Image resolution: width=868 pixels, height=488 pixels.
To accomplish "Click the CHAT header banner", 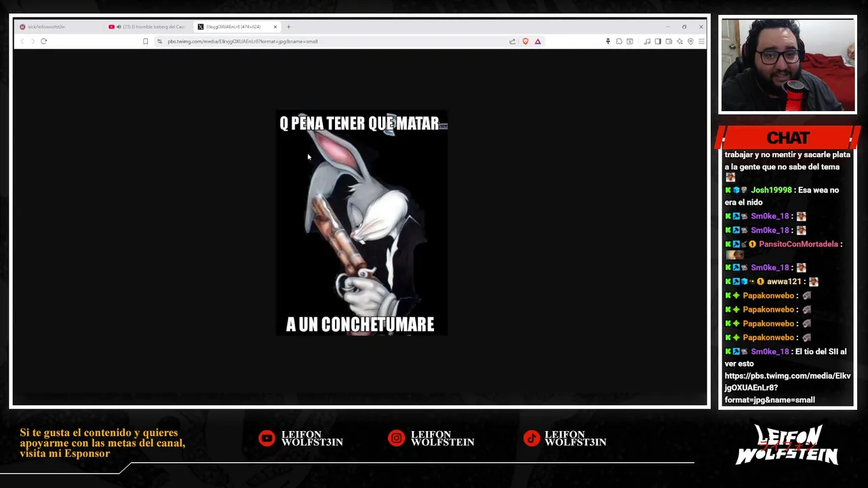I will tap(788, 138).
